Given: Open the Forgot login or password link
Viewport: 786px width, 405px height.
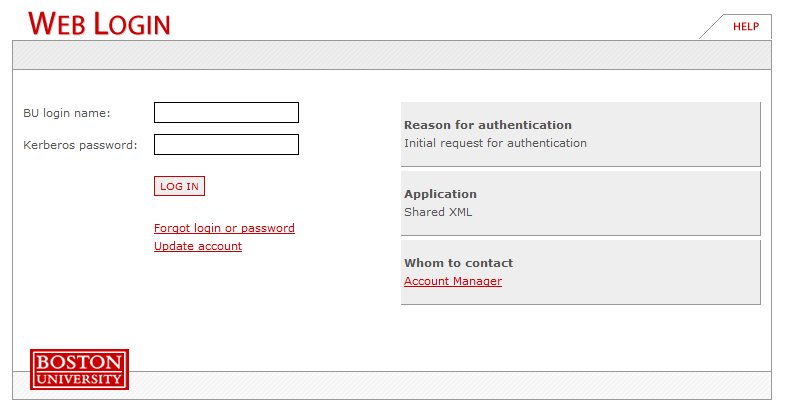Looking at the screenshot, I should point(224,228).
